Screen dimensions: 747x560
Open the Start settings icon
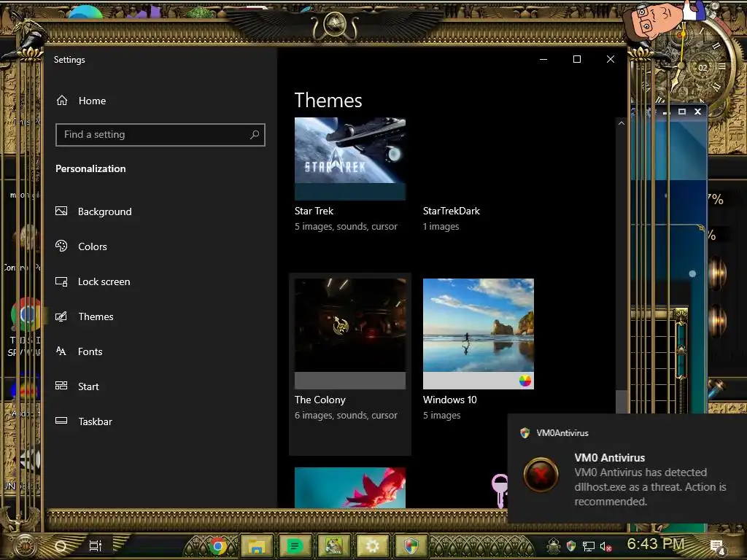point(61,386)
